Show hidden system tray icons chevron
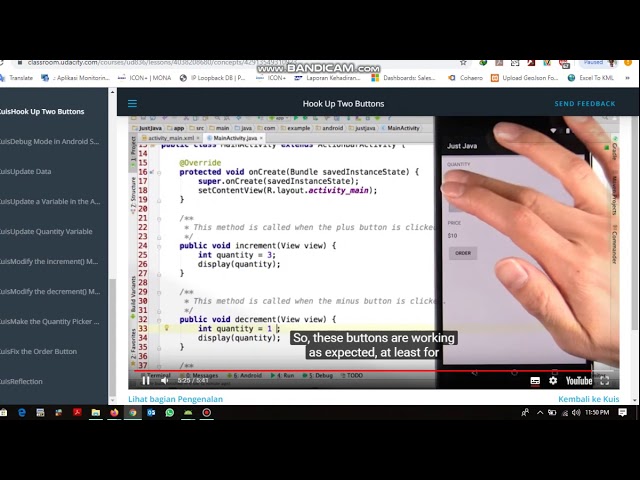The width and height of the screenshot is (640, 480). (x=540, y=413)
